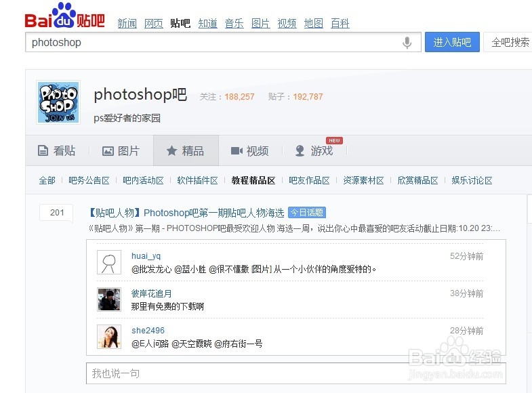Click she2496's avatar picture

109,337
